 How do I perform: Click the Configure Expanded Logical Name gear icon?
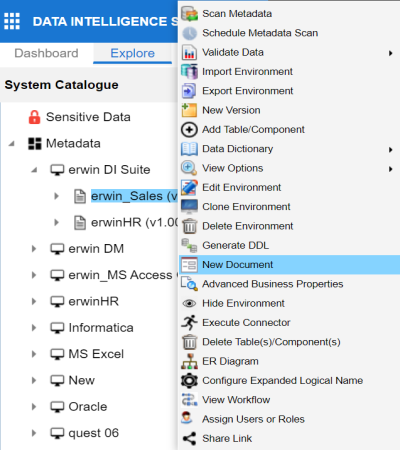(189, 381)
